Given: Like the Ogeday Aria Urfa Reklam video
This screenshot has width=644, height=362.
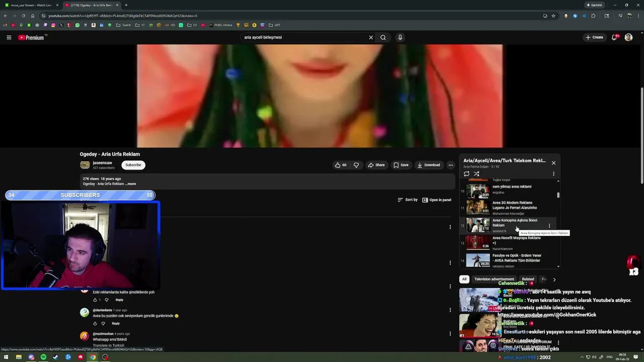Looking at the screenshot, I should (341, 165).
